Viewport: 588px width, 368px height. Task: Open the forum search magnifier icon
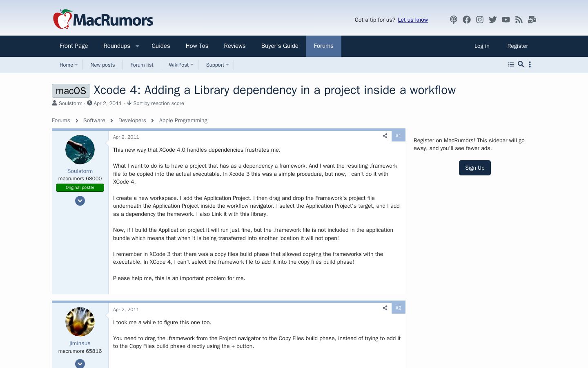(521, 64)
